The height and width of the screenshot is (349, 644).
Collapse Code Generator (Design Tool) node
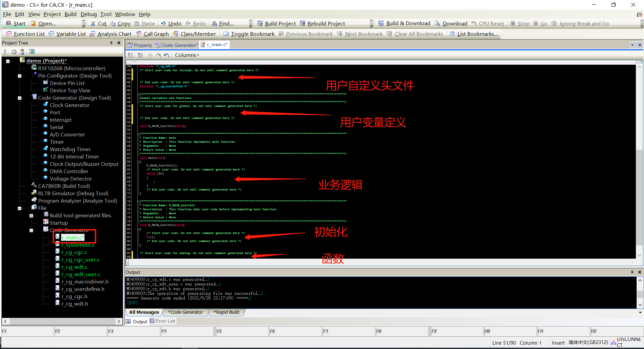coord(19,98)
